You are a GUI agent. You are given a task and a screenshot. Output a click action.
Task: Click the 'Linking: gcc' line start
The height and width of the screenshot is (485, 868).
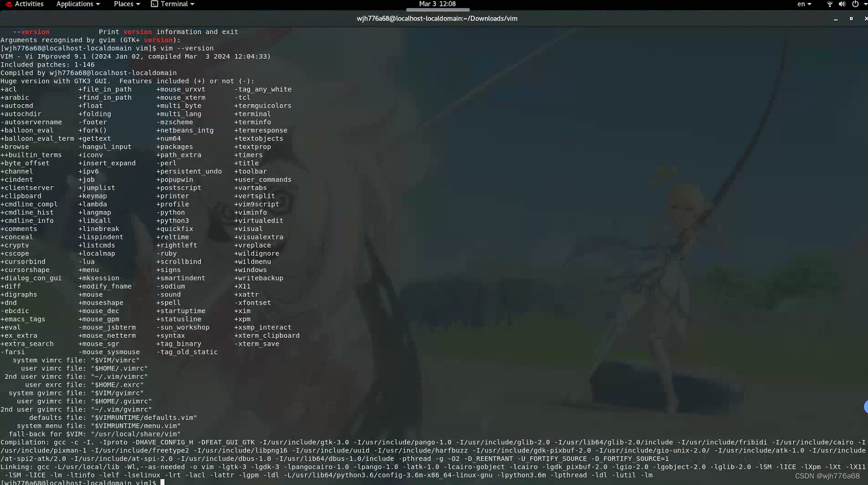(25, 467)
